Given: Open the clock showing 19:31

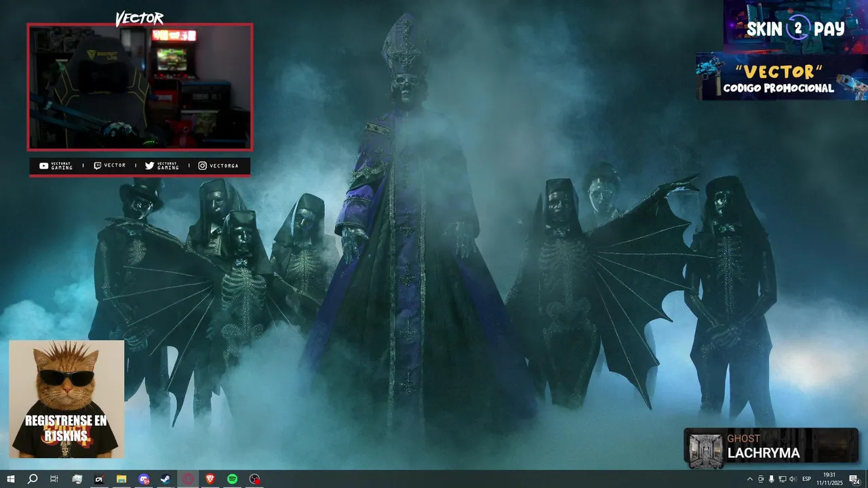Looking at the screenshot, I should (x=829, y=479).
